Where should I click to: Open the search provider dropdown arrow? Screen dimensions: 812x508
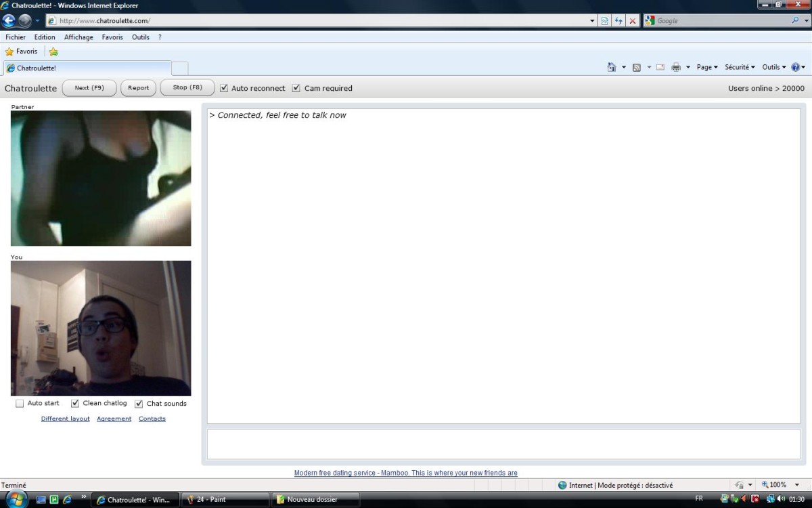pyautogui.click(x=805, y=21)
